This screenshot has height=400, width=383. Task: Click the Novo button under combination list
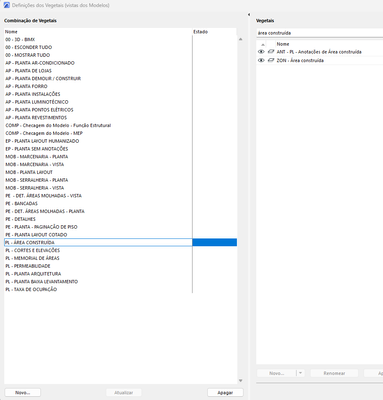pyautogui.click(x=23, y=393)
